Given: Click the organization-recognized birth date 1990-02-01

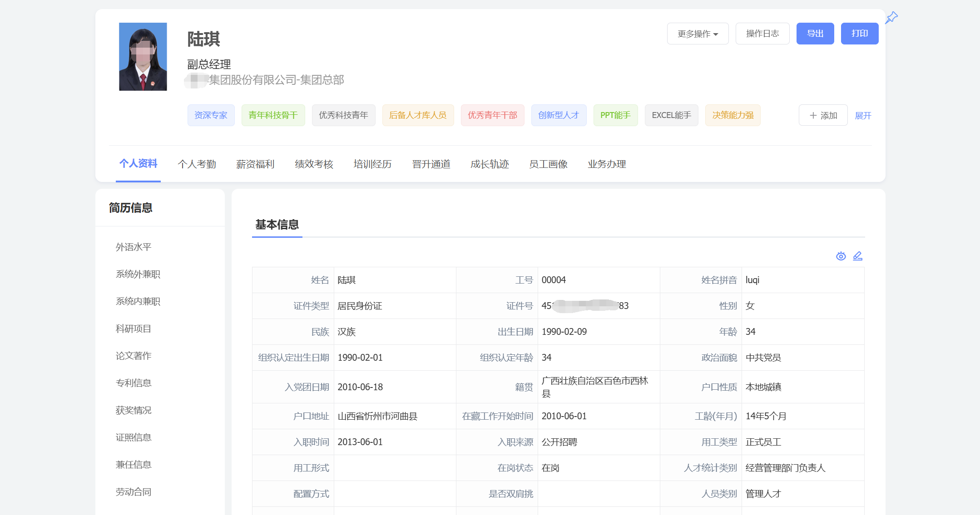Looking at the screenshot, I should tap(360, 358).
